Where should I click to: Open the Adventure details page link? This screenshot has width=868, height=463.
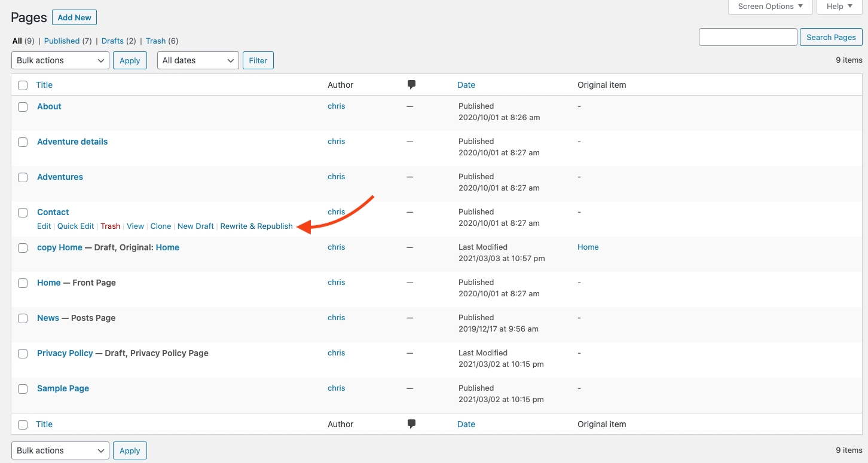72,142
